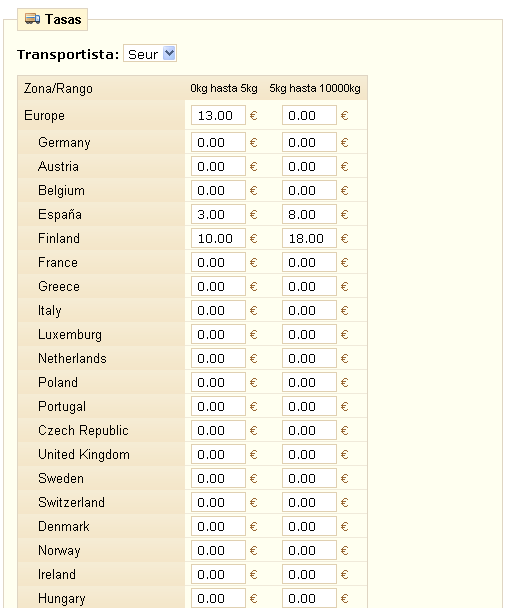506x608 pixels.
Task: Click the Finland field showing 10.00
Action: (218, 238)
